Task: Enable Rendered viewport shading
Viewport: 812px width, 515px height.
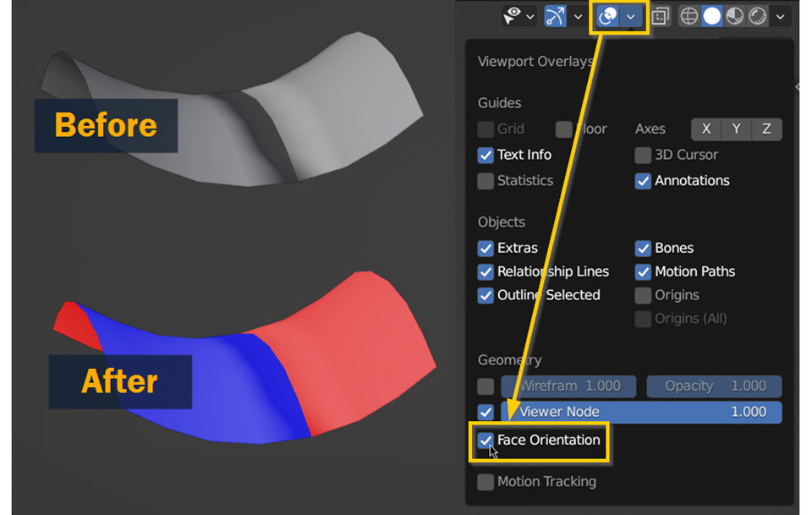Action: tap(758, 15)
